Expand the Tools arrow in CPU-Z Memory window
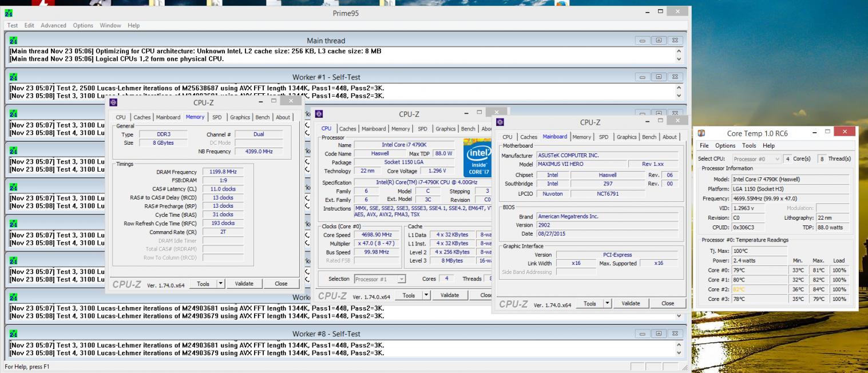The height and width of the screenshot is (373, 868). [x=220, y=284]
